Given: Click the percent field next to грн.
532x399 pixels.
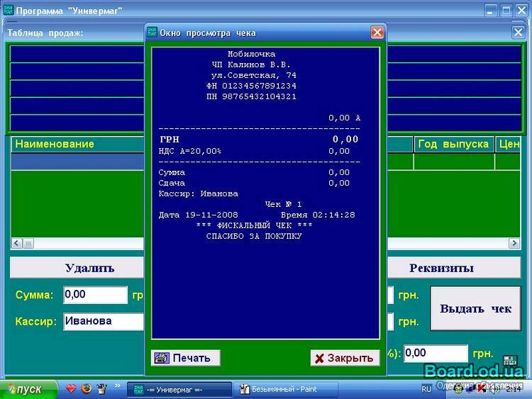Looking at the screenshot, I should [x=436, y=353].
